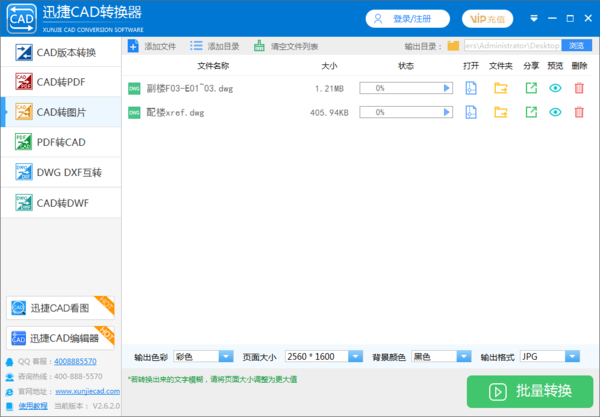The height and width of the screenshot is (417, 600).
Task: Launch the 迅捷CAD看图 viewer promo
Action: [60, 308]
